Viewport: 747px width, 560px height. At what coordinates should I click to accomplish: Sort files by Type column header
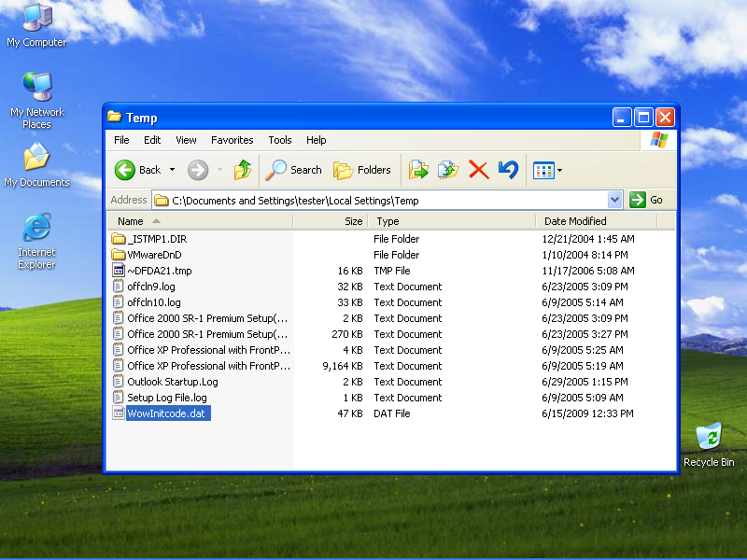tap(452, 221)
